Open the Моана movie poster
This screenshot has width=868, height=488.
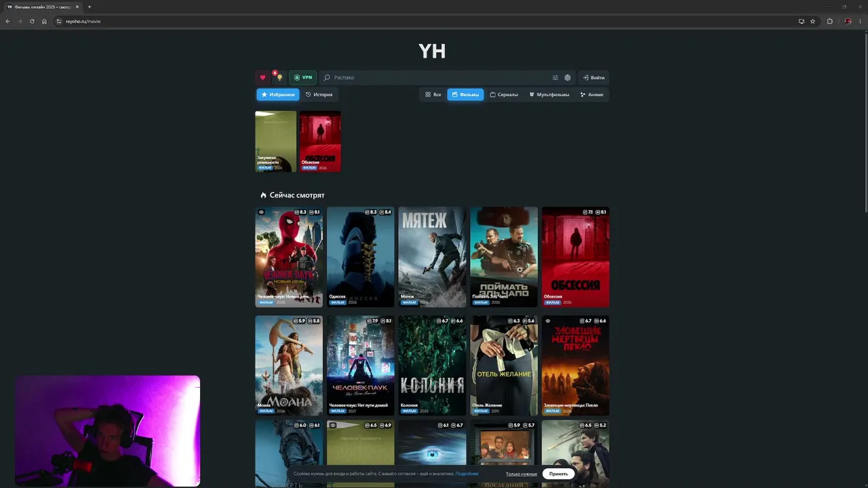(289, 365)
